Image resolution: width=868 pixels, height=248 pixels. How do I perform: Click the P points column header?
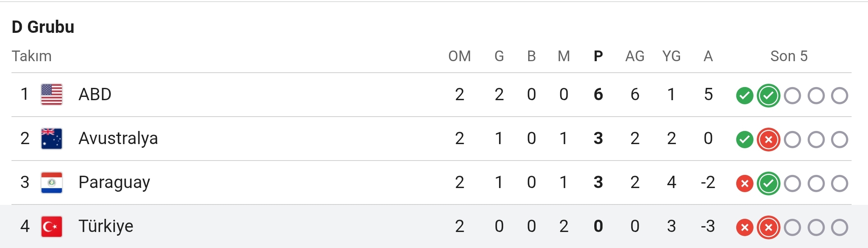(x=598, y=56)
